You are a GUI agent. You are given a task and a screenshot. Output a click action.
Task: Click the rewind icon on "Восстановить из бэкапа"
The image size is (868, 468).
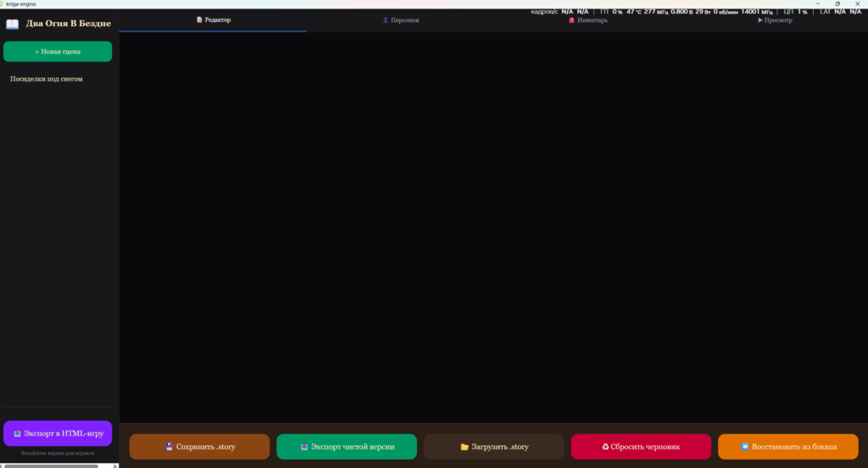[x=744, y=447]
